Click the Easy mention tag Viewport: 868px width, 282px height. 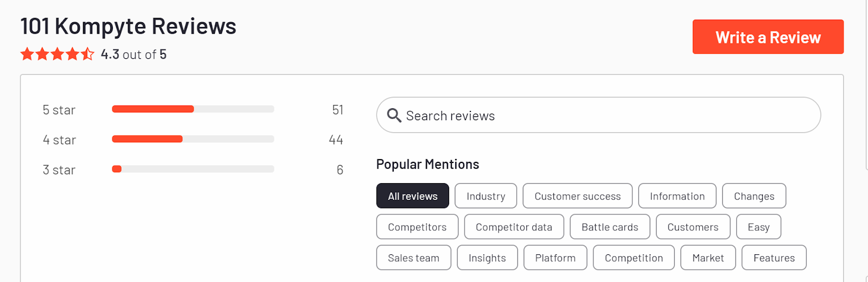pyautogui.click(x=758, y=227)
